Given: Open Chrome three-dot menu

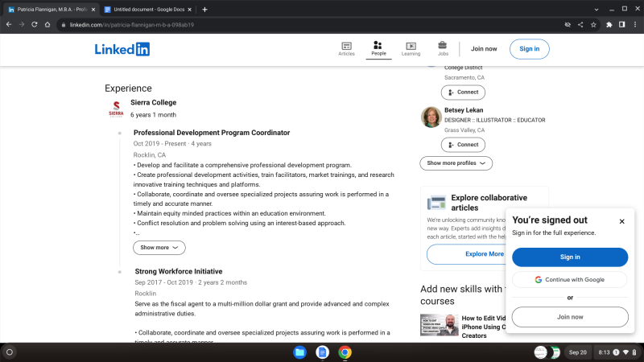Looking at the screenshot, I should [x=635, y=25].
